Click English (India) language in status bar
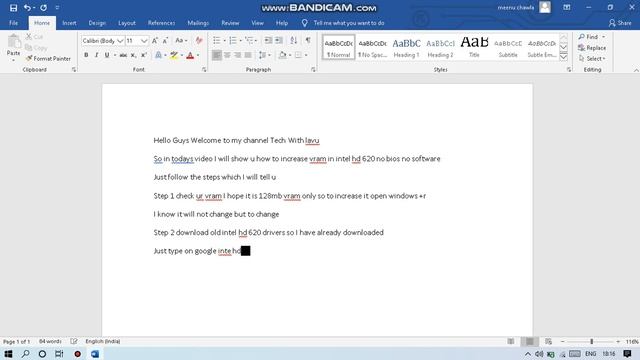 tap(102, 341)
